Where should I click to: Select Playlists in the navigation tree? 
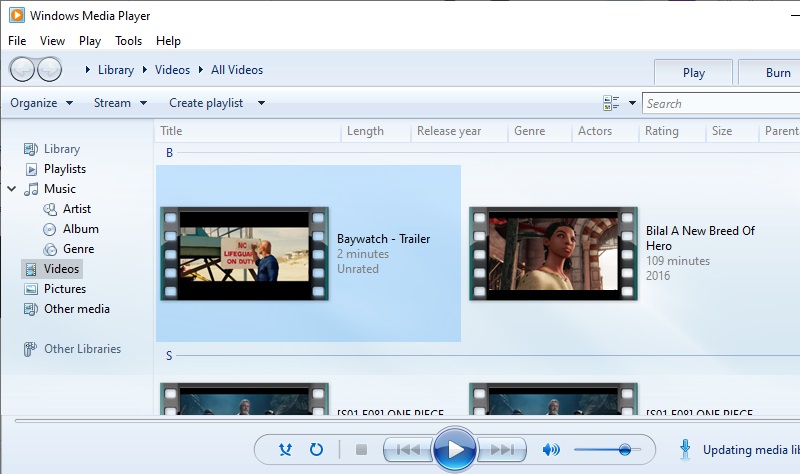(x=65, y=169)
